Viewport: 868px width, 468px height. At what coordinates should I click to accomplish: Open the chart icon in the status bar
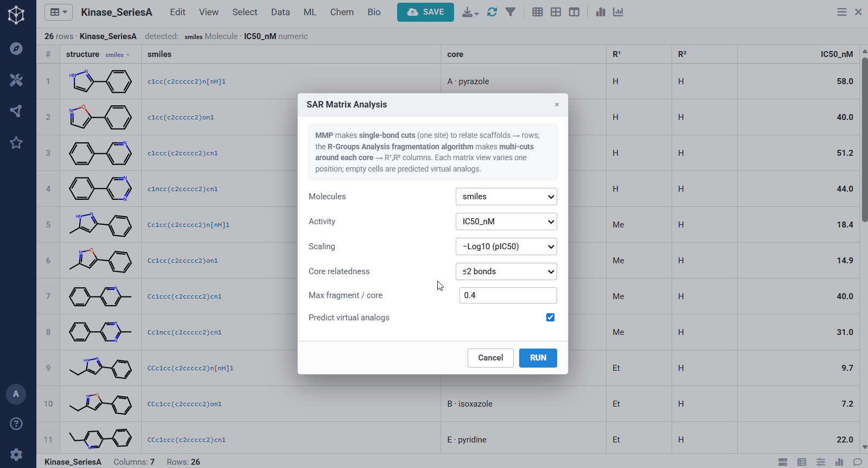coord(839,462)
